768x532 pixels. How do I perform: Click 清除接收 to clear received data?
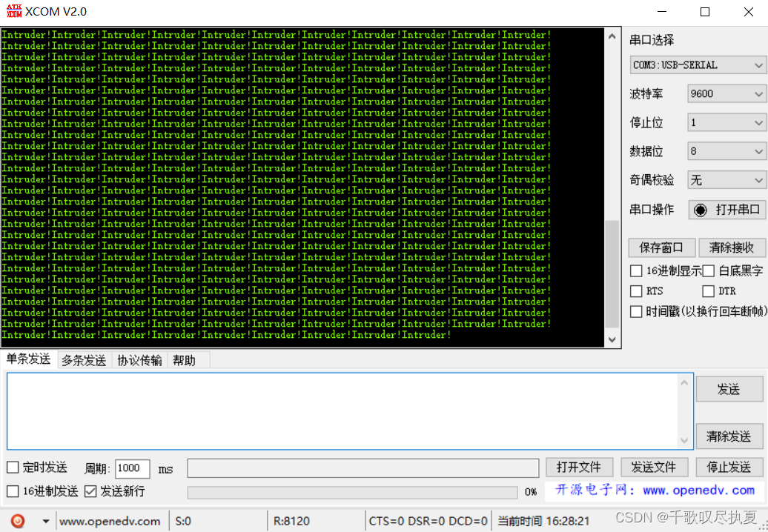pos(732,247)
